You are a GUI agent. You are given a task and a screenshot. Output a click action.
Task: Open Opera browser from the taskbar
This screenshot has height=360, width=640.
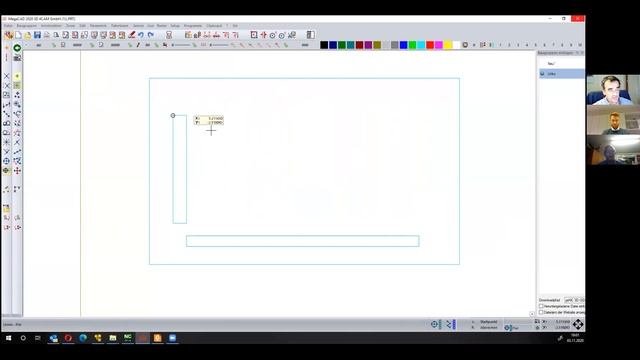pos(68,338)
